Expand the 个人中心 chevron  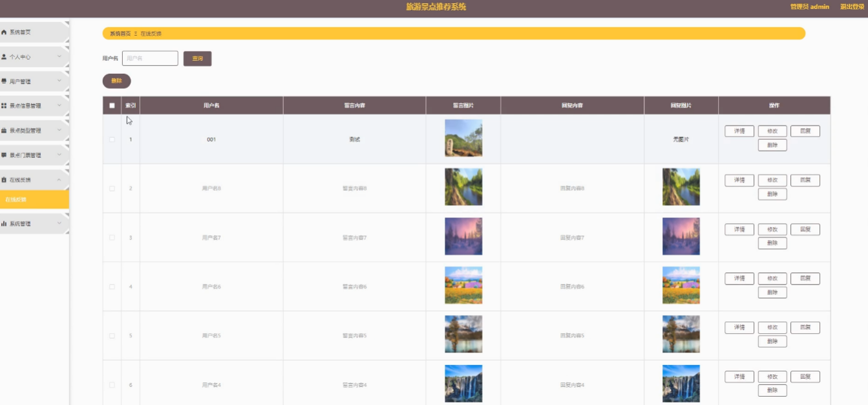click(x=59, y=57)
